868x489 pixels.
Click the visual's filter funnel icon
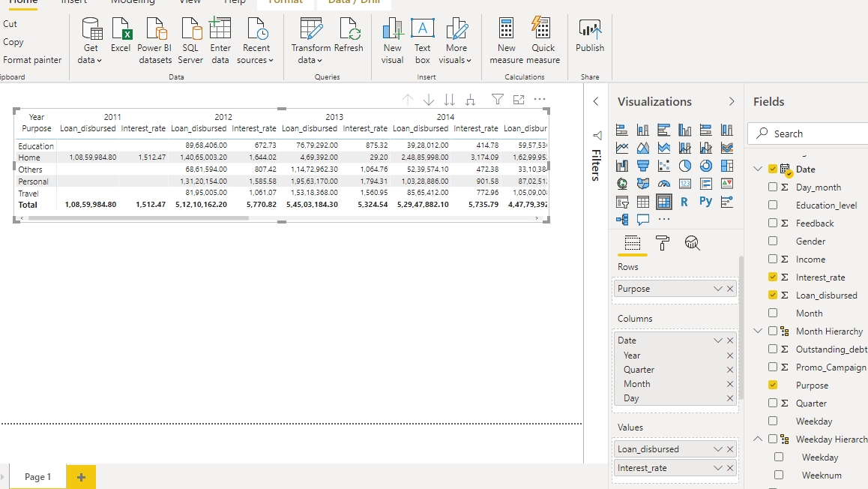[x=497, y=100]
